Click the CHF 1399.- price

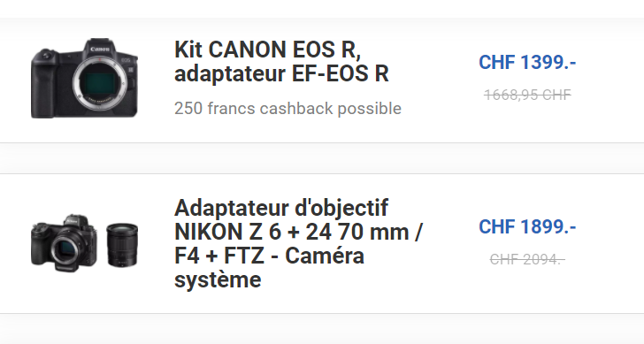(x=527, y=63)
